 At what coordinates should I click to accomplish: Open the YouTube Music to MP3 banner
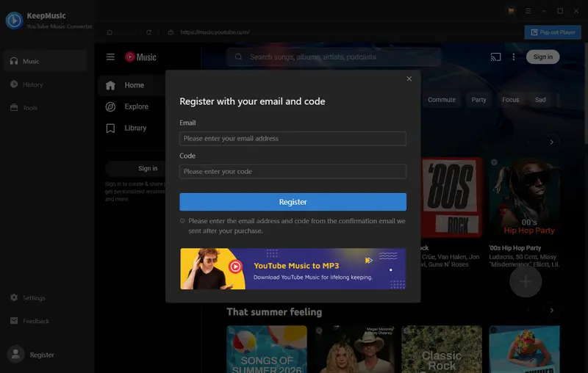(293, 269)
